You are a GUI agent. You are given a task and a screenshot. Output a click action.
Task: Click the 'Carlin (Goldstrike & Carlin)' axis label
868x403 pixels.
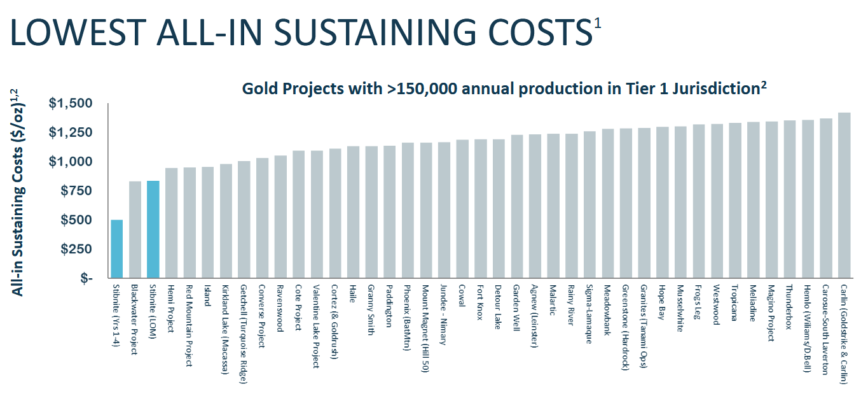[x=843, y=334]
